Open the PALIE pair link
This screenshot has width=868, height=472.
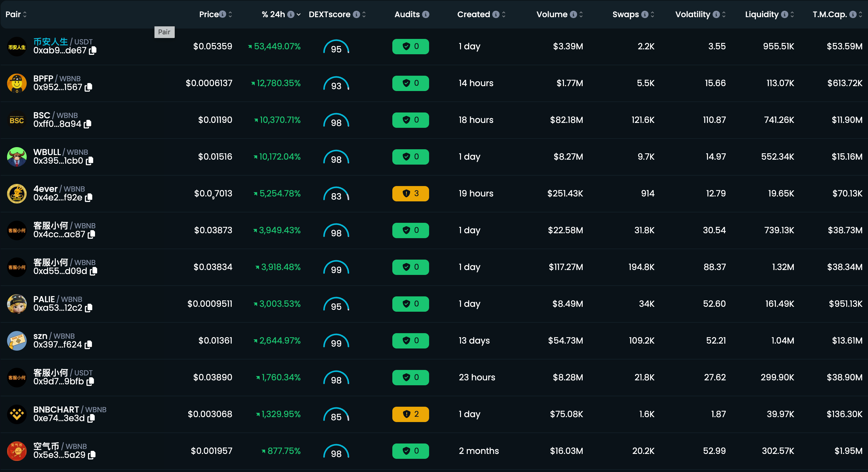44,299
